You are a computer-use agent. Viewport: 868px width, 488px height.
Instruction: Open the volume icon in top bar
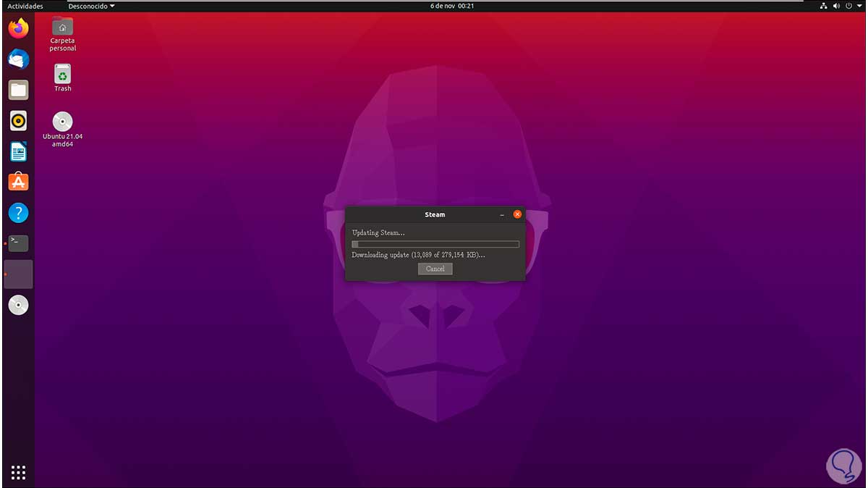click(837, 6)
